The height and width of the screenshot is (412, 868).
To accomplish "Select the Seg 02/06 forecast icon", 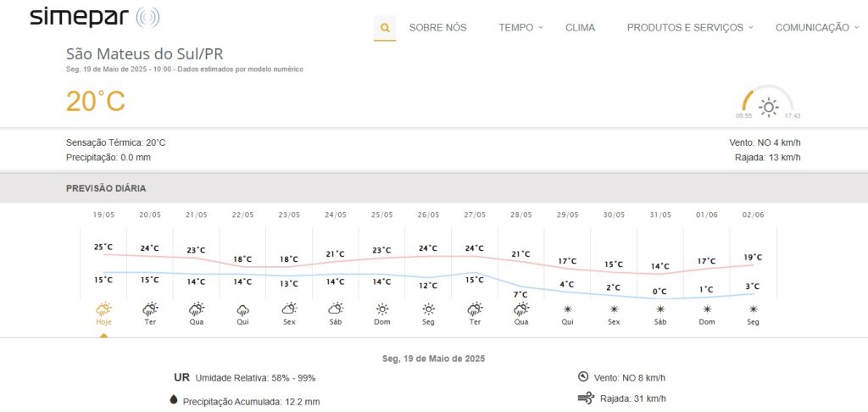I will 753,309.
